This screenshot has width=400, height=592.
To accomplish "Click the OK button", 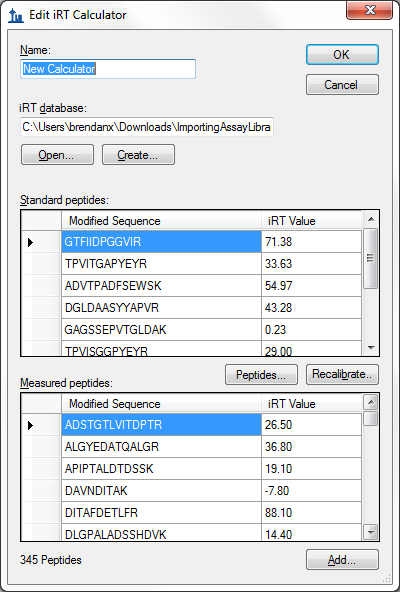I will pos(342,55).
